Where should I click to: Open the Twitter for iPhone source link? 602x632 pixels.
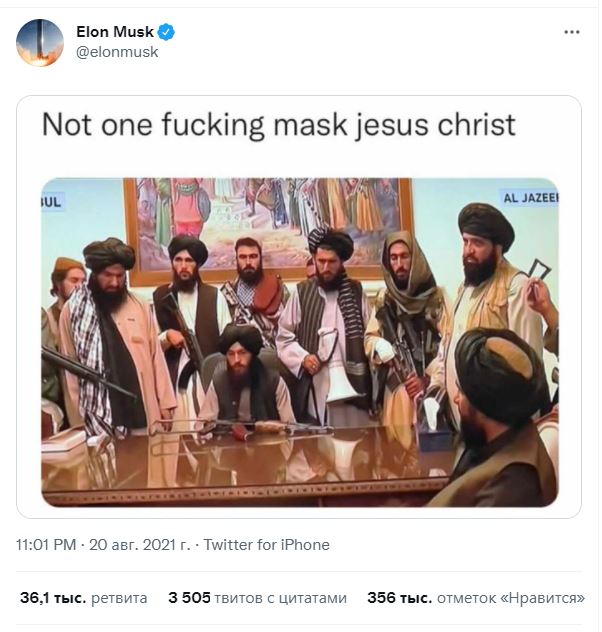pyautogui.click(x=266, y=545)
